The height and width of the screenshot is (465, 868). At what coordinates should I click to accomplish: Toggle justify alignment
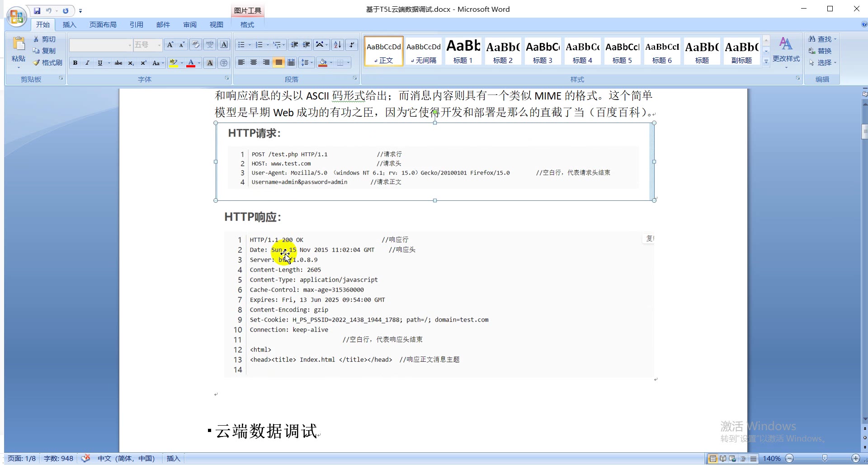coord(278,62)
